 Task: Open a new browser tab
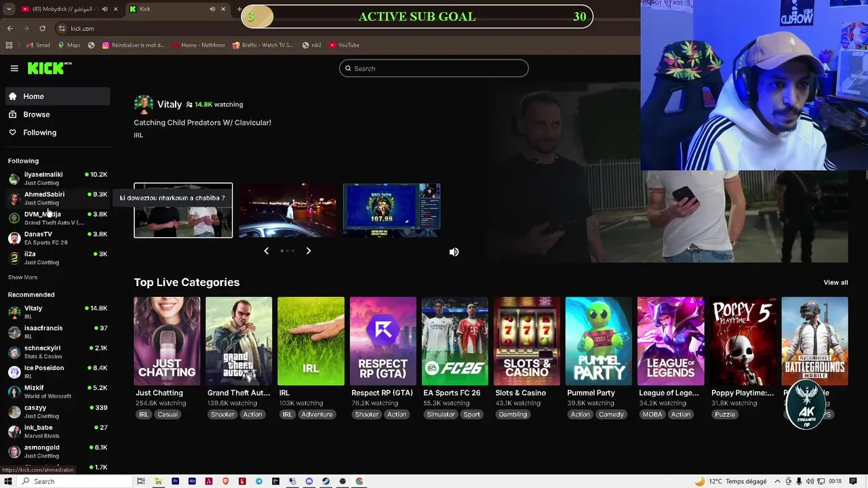click(x=239, y=9)
